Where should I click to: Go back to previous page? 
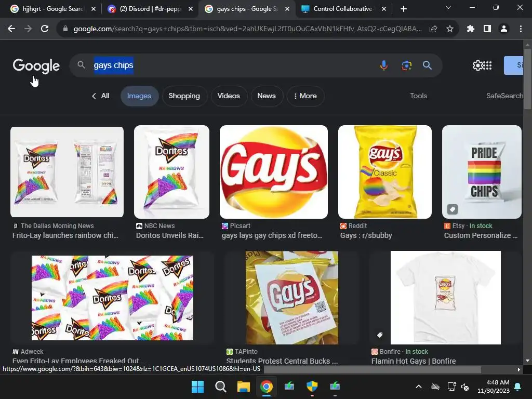[11, 29]
